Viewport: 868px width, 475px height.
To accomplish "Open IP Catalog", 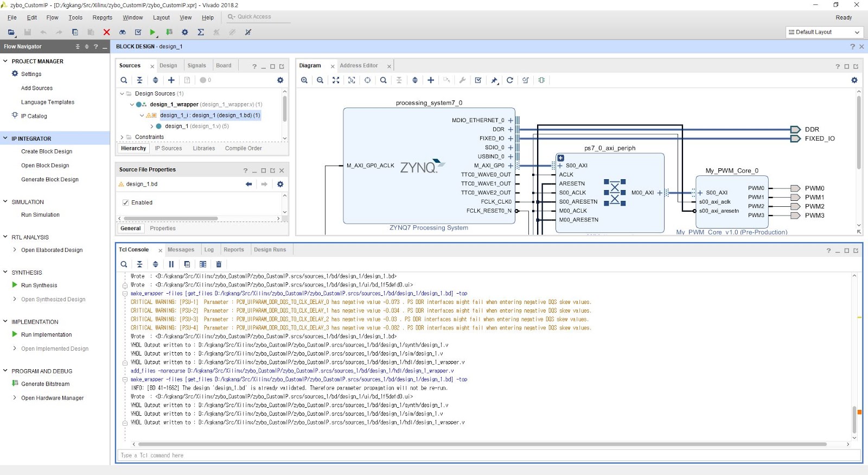I will tap(34, 116).
